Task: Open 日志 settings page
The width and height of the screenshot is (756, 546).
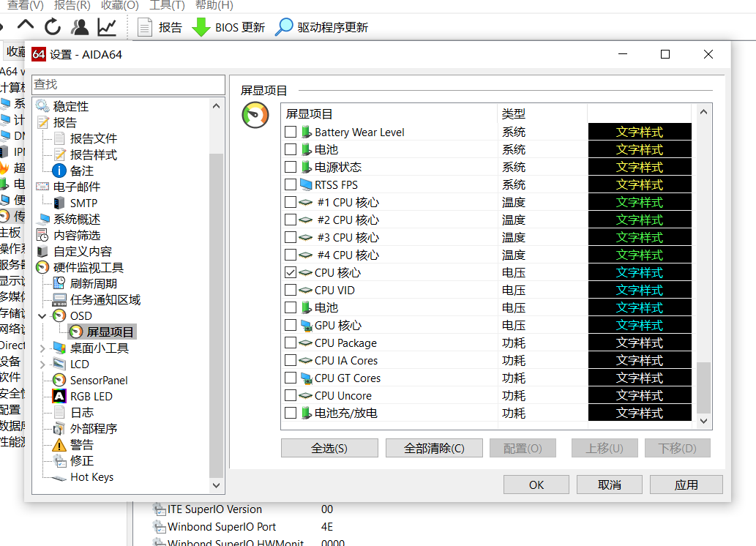Action: pos(82,412)
